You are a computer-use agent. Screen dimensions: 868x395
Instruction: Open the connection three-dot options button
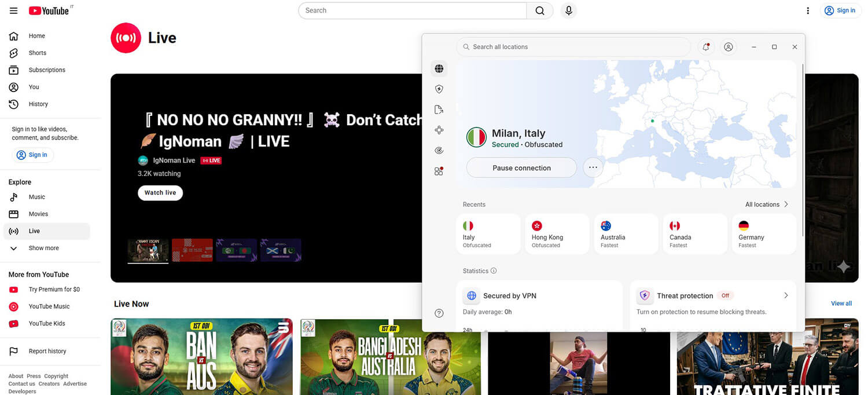coord(593,168)
